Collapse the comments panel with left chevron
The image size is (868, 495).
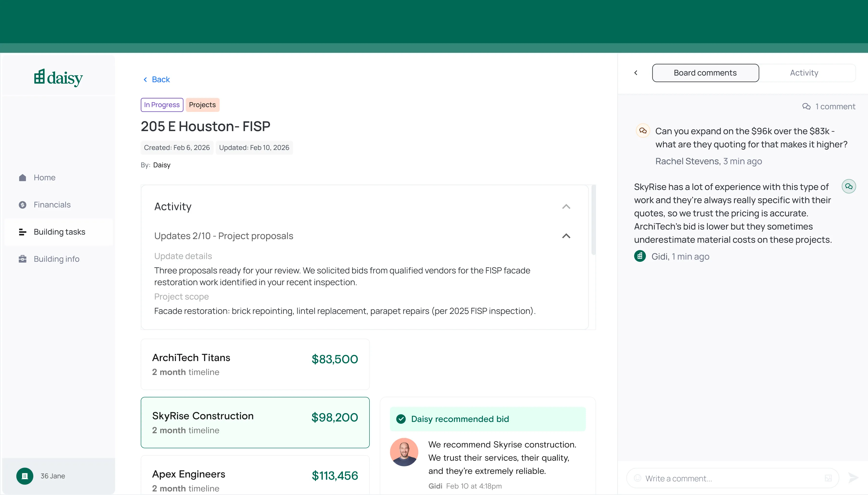coord(636,73)
